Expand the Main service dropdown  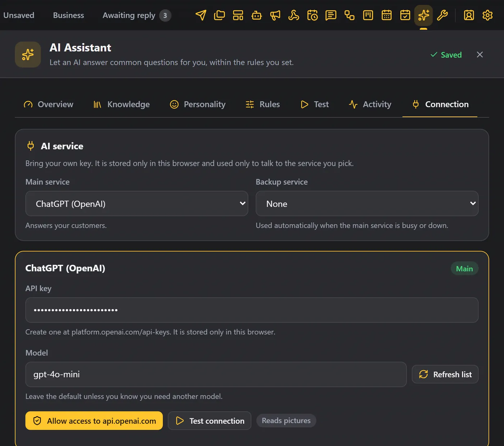coord(137,204)
